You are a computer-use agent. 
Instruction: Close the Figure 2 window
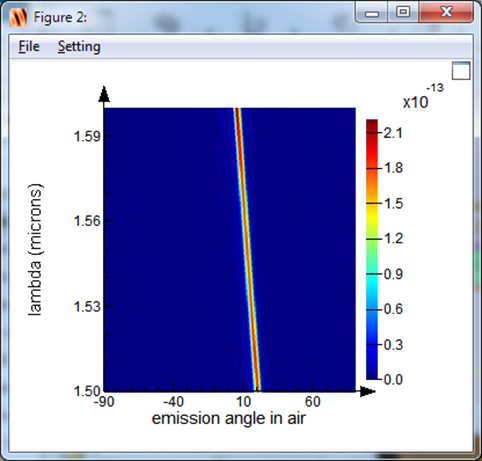pos(446,13)
